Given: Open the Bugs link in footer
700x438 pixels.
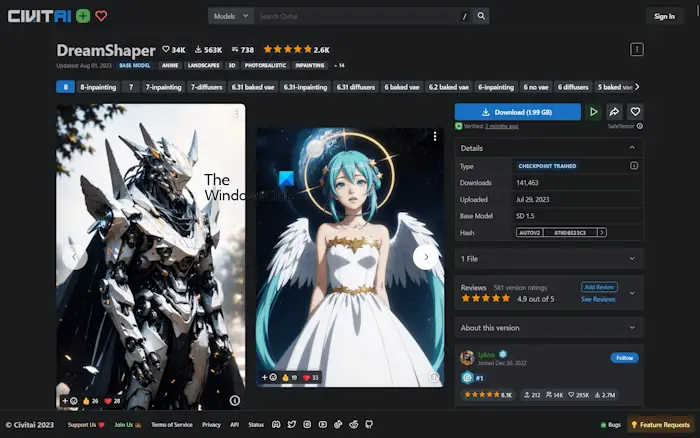Looking at the screenshot, I should point(611,425).
